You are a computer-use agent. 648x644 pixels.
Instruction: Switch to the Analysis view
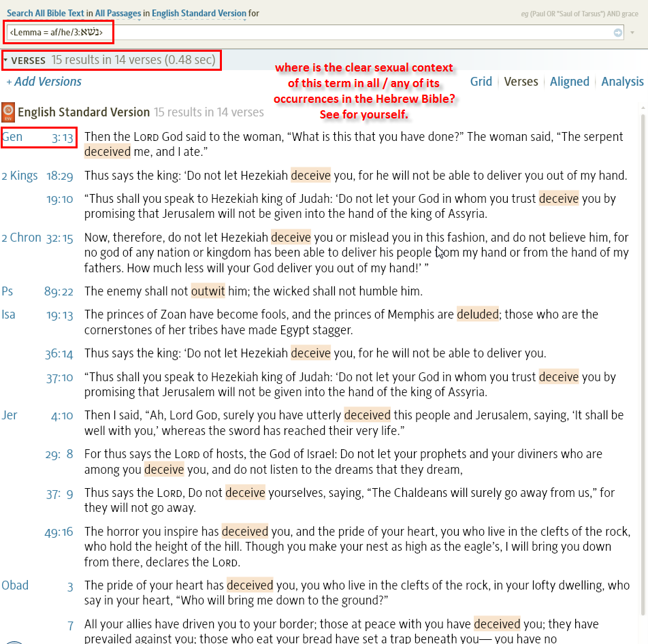tap(622, 82)
